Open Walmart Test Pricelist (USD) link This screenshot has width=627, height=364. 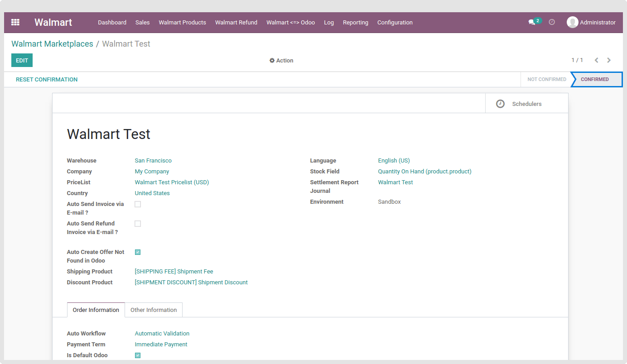pyautogui.click(x=172, y=182)
